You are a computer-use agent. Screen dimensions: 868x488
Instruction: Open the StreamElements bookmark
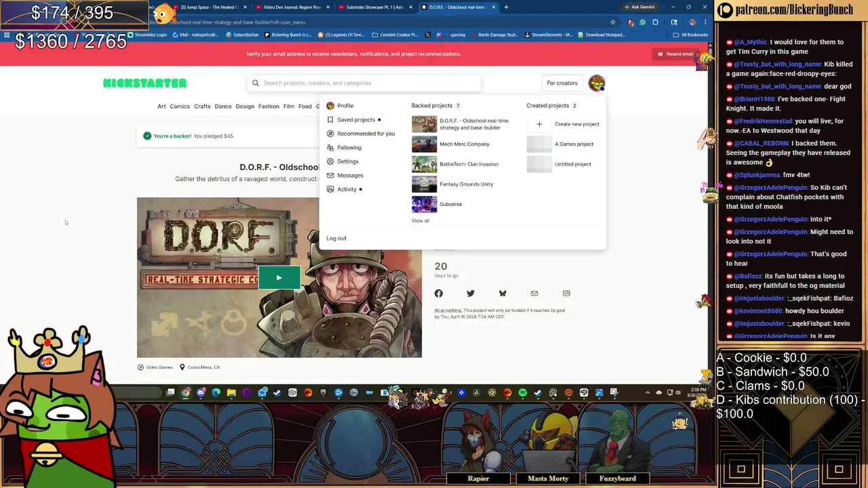pyautogui.click(x=548, y=35)
